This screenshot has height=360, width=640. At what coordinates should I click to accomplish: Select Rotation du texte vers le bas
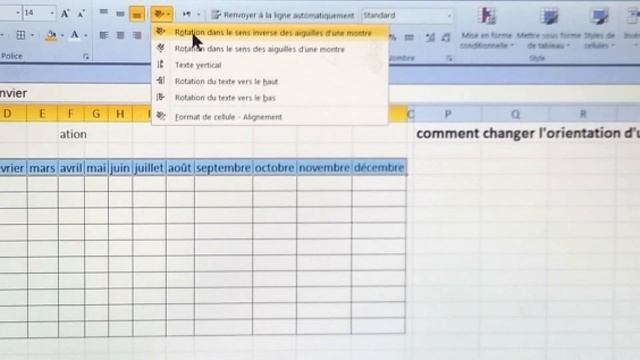[x=269, y=98]
